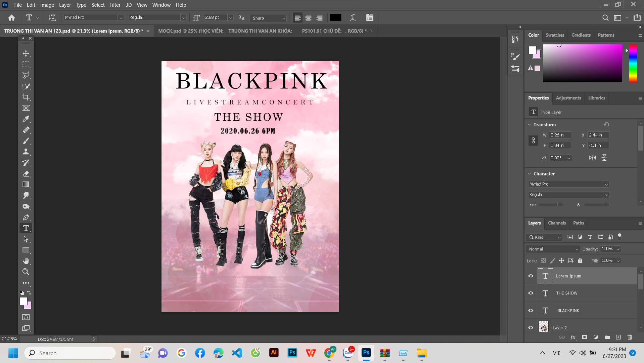This screenshot has width=644, height=363.
Task: Open the font family dropdown in options bar
Action: 121,17
